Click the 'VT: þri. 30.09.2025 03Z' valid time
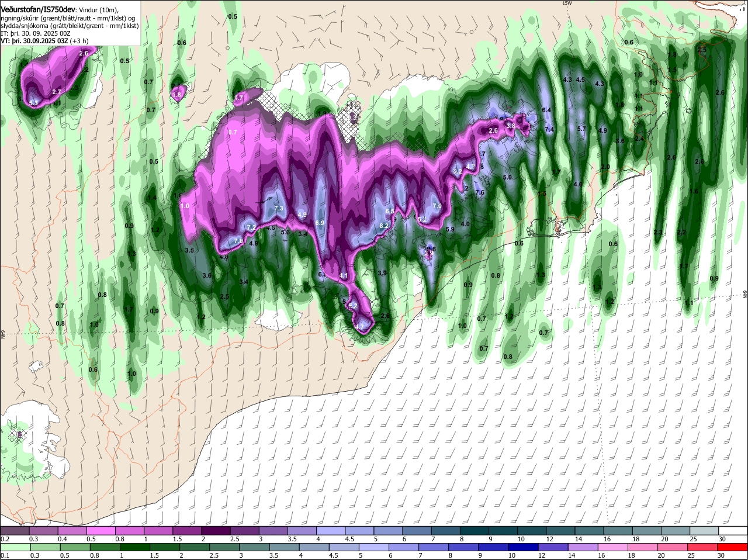 pos(33,41)
